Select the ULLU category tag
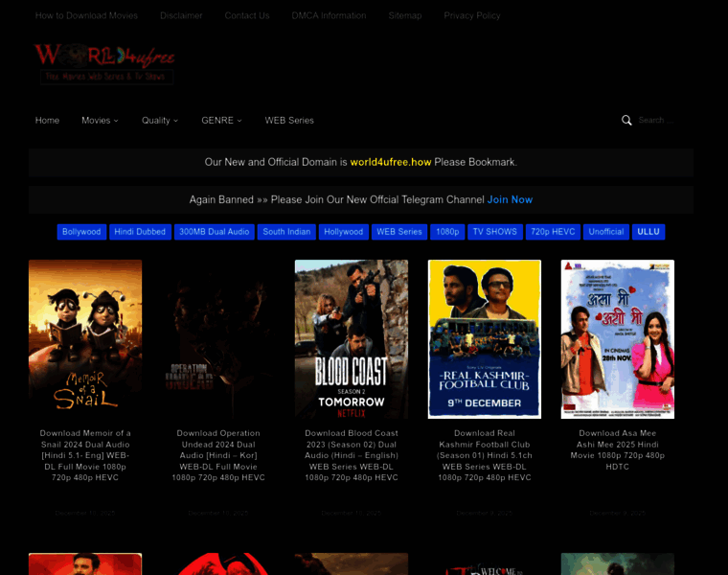 click(x=648, y=232)
